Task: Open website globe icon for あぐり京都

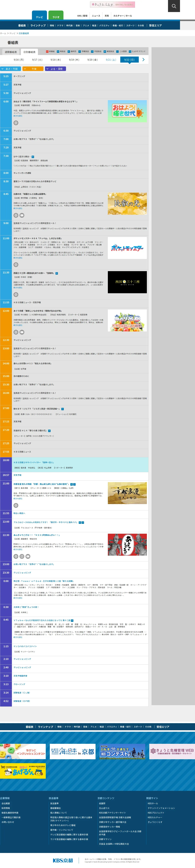Action: pyautogui.click(x=16, y=332)
